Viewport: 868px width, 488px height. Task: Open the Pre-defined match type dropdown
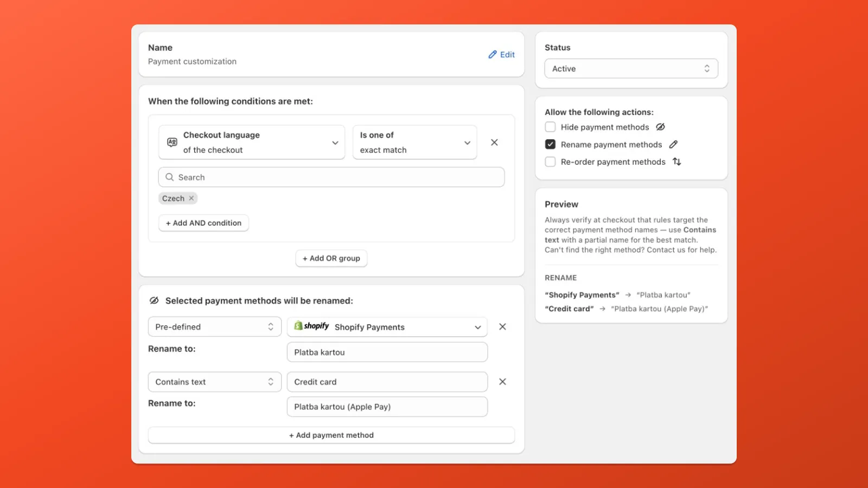pos(214,326)
